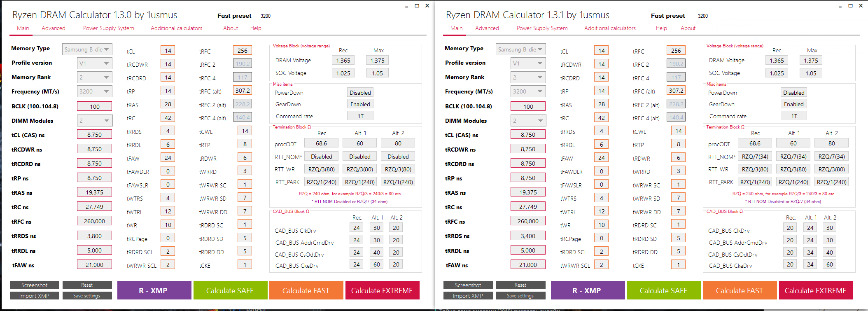The width and height of the screenshot is (868, 311).
Task: Select SOC Voltage Max 1.05 in 1.3.1 window
Action: 811,73
